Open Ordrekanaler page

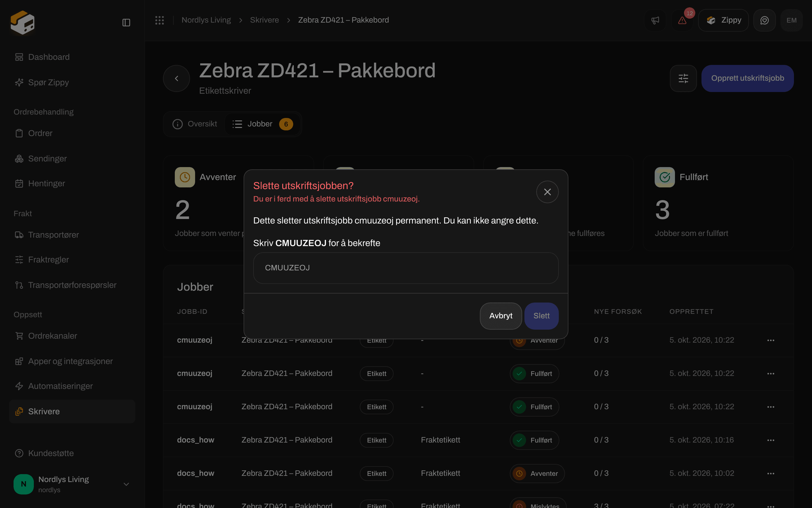[72, 336]
